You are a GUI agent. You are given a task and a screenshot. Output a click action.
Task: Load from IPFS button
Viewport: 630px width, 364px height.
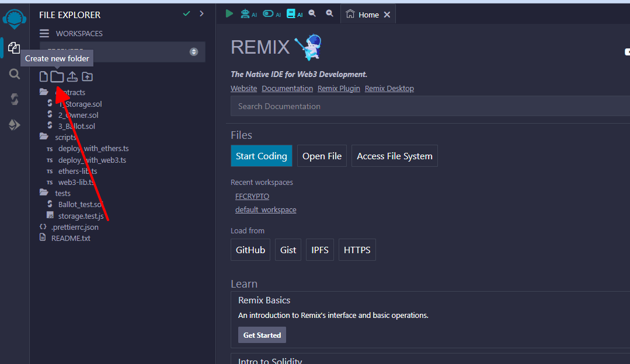320,250
